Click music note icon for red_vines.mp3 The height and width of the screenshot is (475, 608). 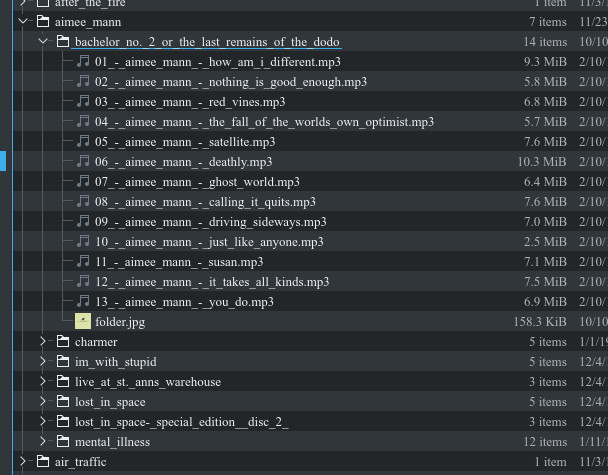[x=83, y=101]
